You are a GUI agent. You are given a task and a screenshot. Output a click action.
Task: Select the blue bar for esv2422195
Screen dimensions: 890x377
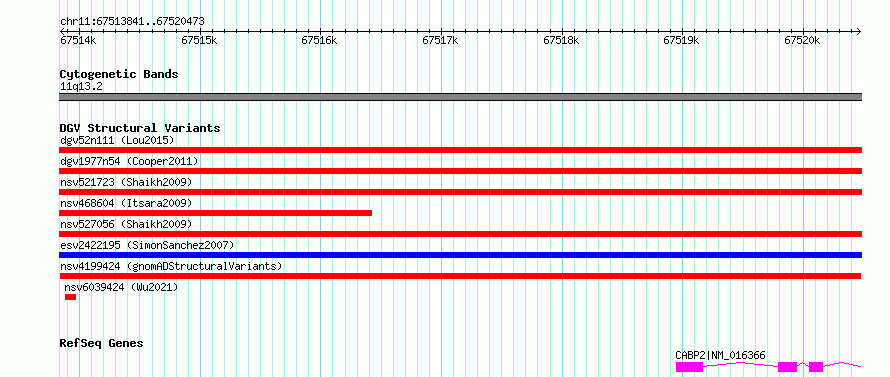click(x=460, y=255)
